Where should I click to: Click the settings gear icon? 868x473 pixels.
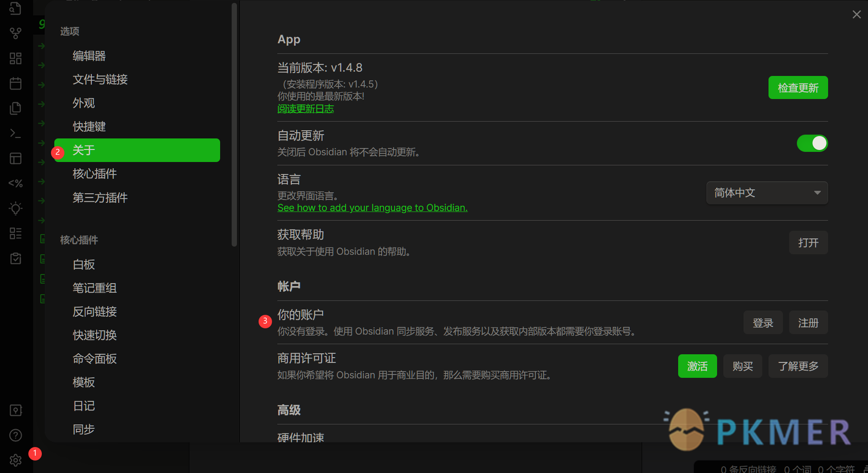click(16, 460)
